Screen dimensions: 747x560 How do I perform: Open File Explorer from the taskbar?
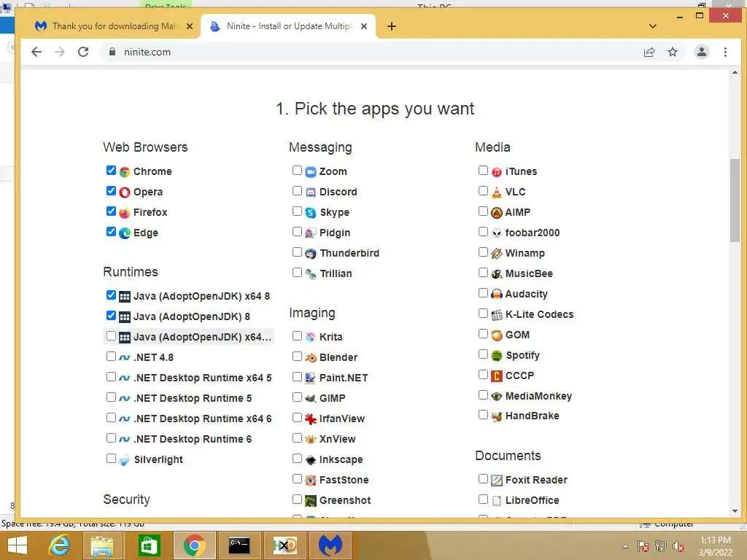click(102, 545)
